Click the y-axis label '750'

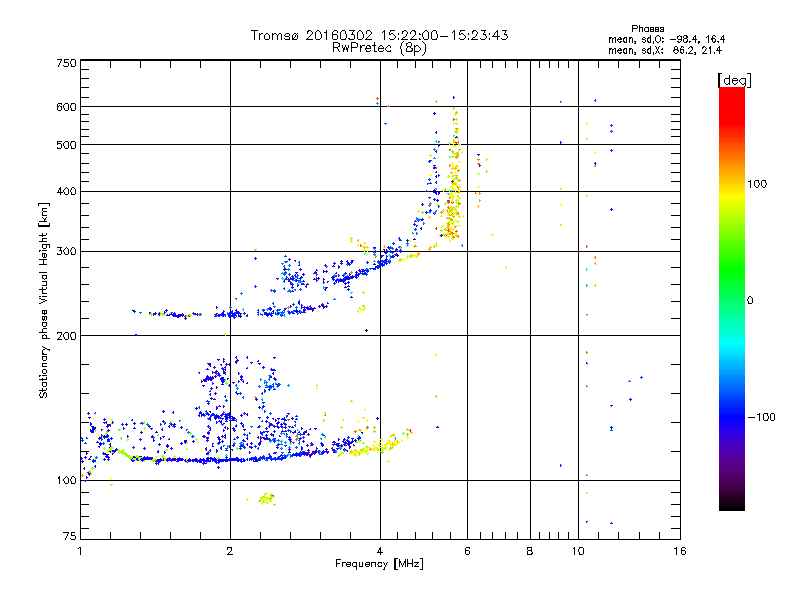[x=67, y=63]
